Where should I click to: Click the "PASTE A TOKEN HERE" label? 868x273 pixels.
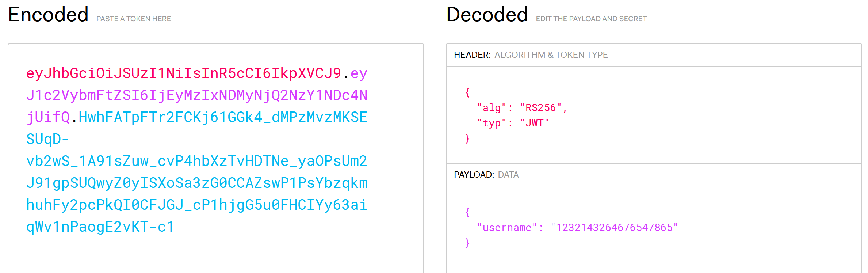pyautogui.click(x=134, y=19)
